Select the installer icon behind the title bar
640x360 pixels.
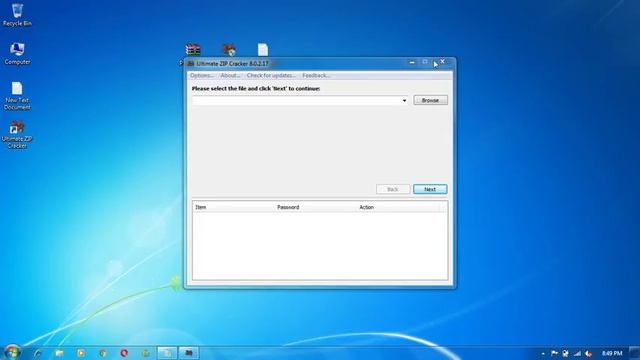[229, 50]
